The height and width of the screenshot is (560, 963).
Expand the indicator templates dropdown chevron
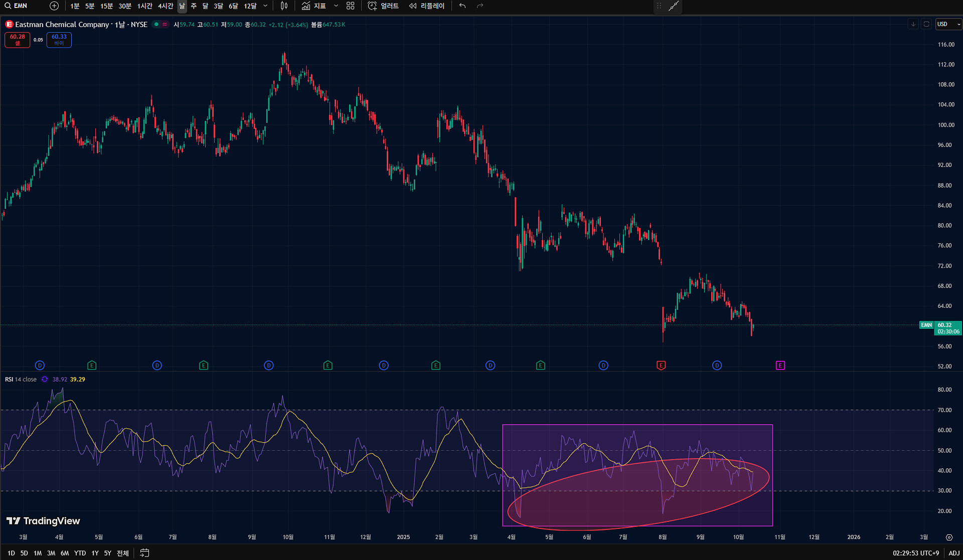click(336, 6)
